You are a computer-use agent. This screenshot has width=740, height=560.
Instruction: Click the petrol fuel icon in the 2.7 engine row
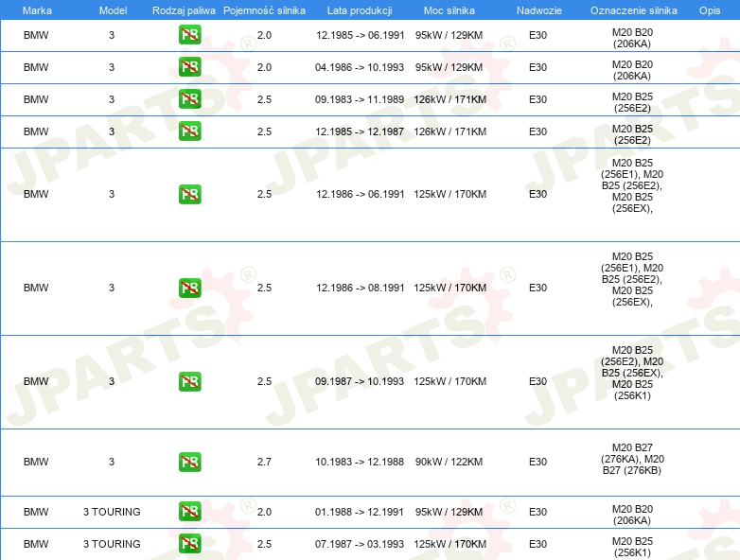189,462
